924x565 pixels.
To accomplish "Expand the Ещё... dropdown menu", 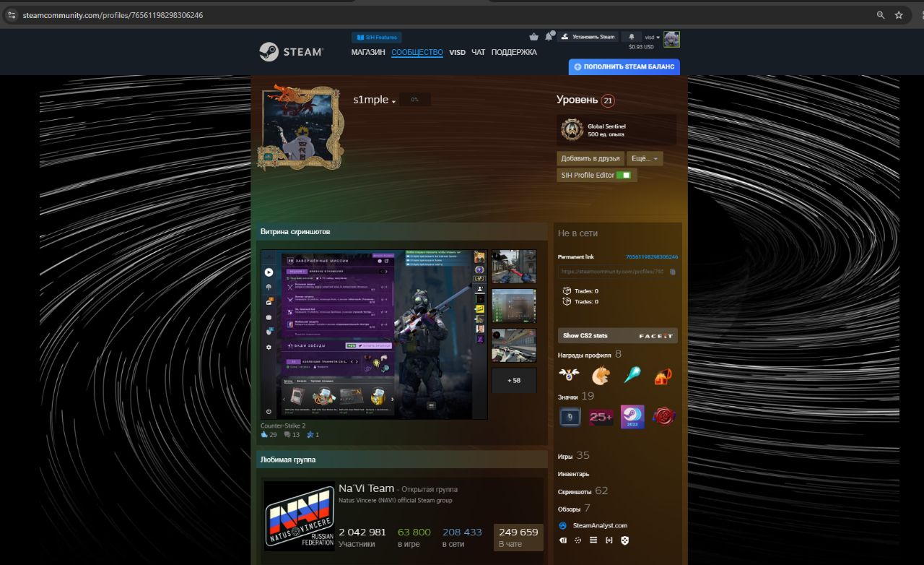I will (645, 158).
